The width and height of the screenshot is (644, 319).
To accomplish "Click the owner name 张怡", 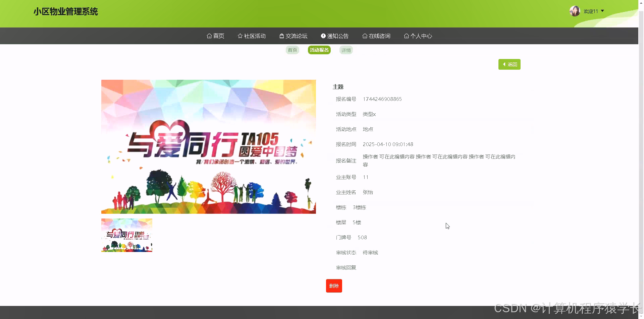I will click(368, 192).
